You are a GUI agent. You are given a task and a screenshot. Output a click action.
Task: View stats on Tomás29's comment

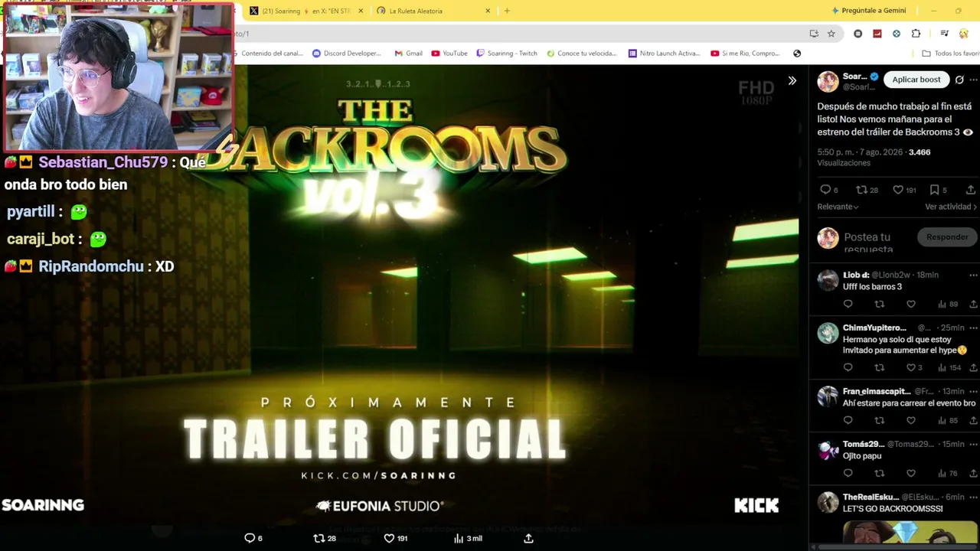pyautogui.click(x=948, y=474)
